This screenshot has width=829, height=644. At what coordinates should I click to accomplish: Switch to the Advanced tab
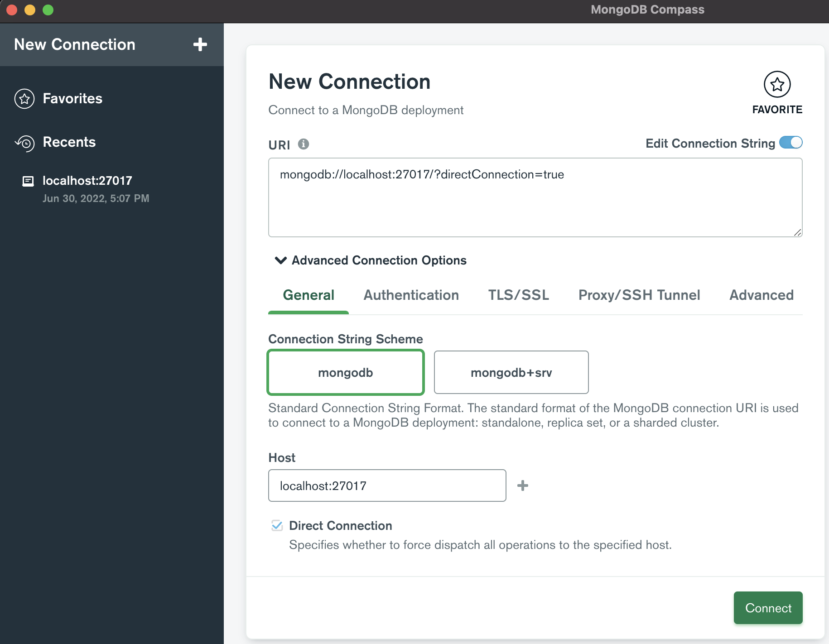coord(761,295)
